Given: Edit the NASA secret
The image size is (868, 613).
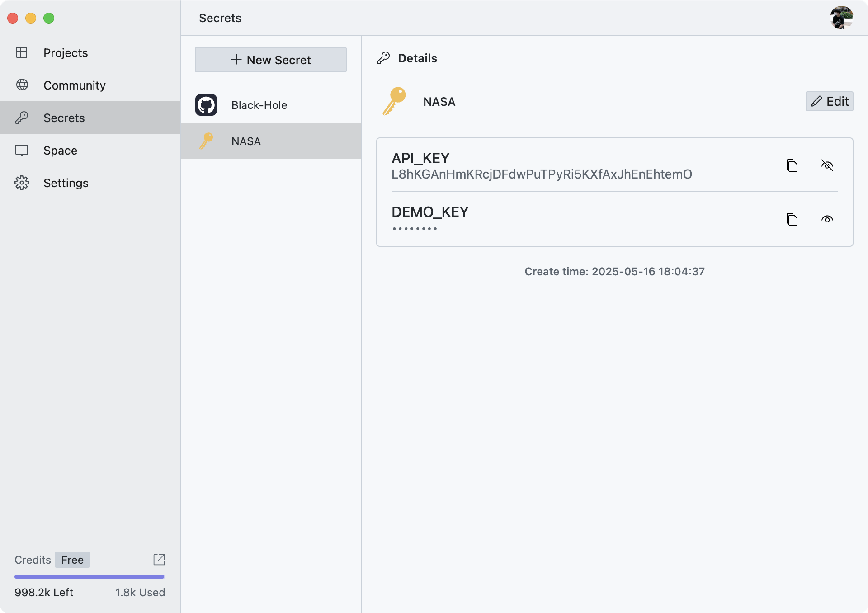Looking at the screenshot, I should [829, 101].
